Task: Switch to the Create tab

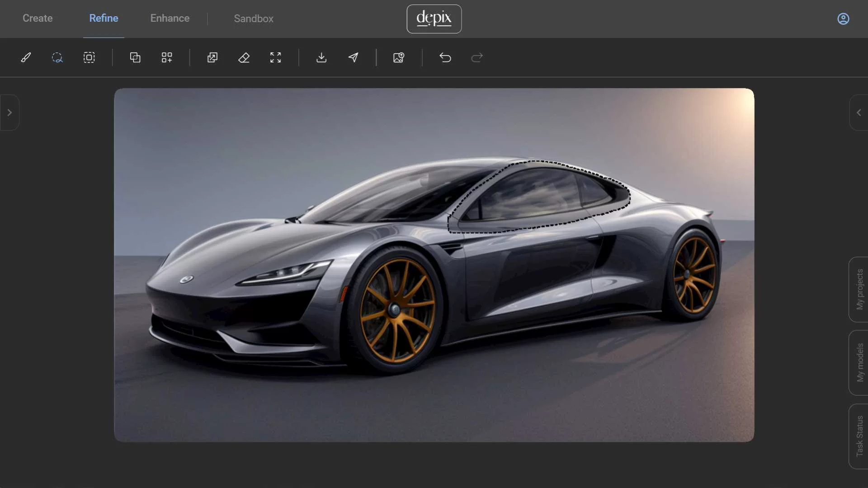Action: pyautogui.click(x=38, y=19)
